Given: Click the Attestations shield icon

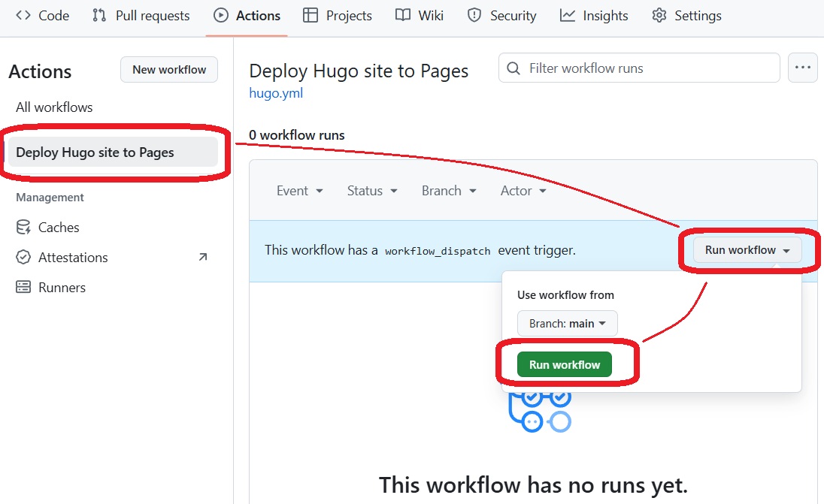Looking at the screenshot, I should 24,258.
